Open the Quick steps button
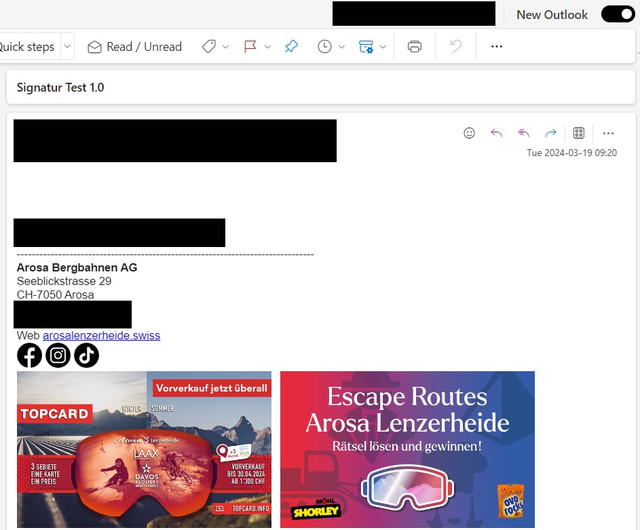This screenshot has height=530, width=640. pyautogui.click(x=28, y=47)
